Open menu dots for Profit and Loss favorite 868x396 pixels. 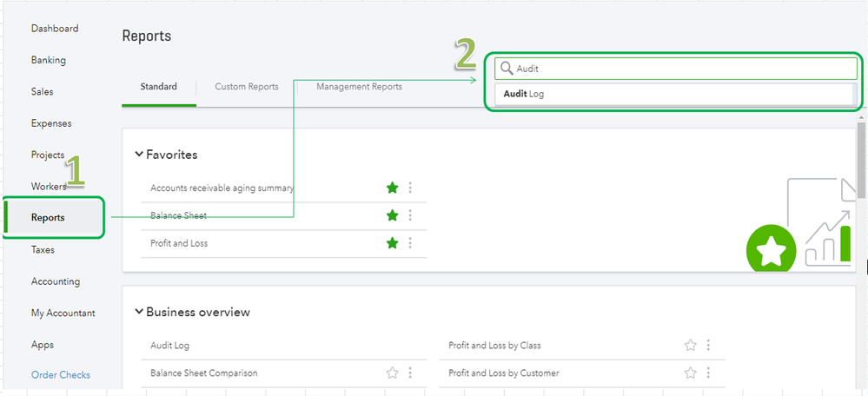[410, 243]
